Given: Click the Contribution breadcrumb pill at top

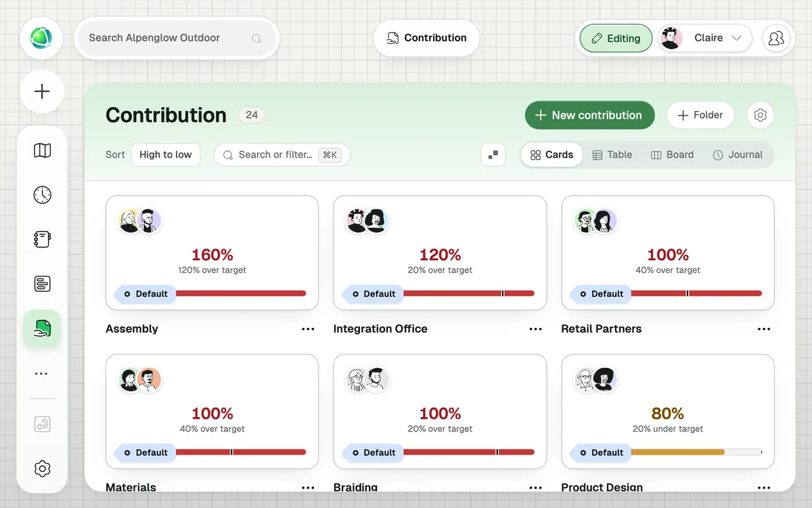Looking at the screenshot, I should [x=426, y=38].
